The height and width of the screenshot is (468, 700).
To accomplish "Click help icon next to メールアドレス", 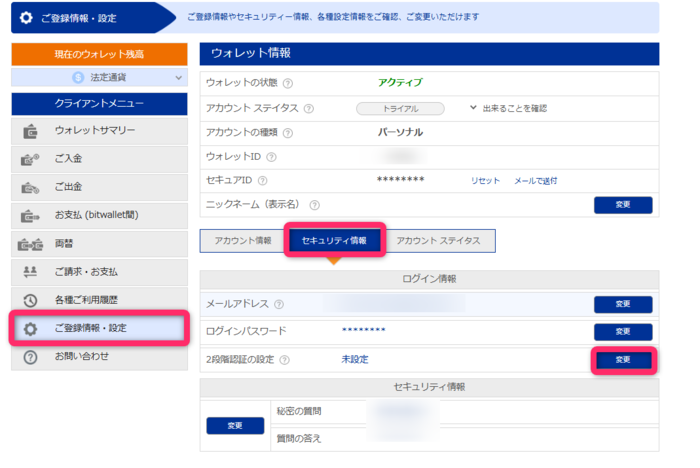I will 279,305.
